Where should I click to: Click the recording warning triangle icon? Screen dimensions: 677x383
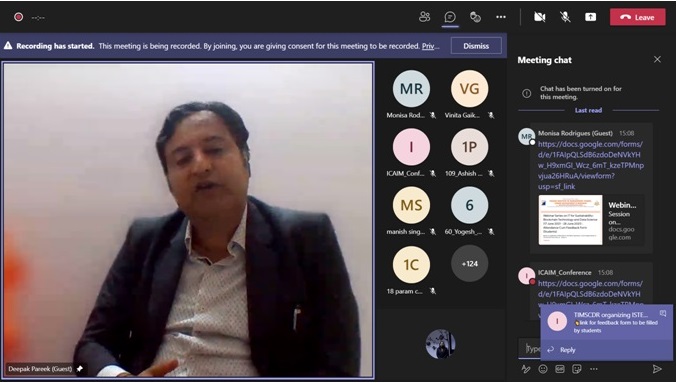tap(8, 45)
